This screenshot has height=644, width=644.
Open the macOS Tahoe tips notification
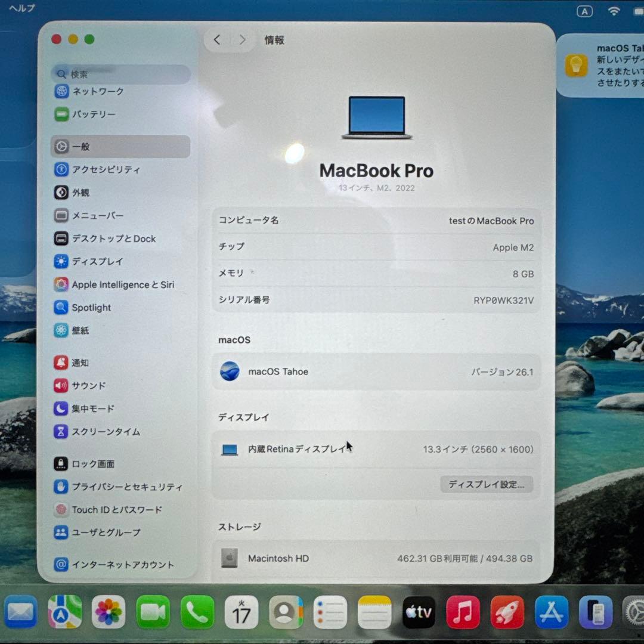pos(600,66)
